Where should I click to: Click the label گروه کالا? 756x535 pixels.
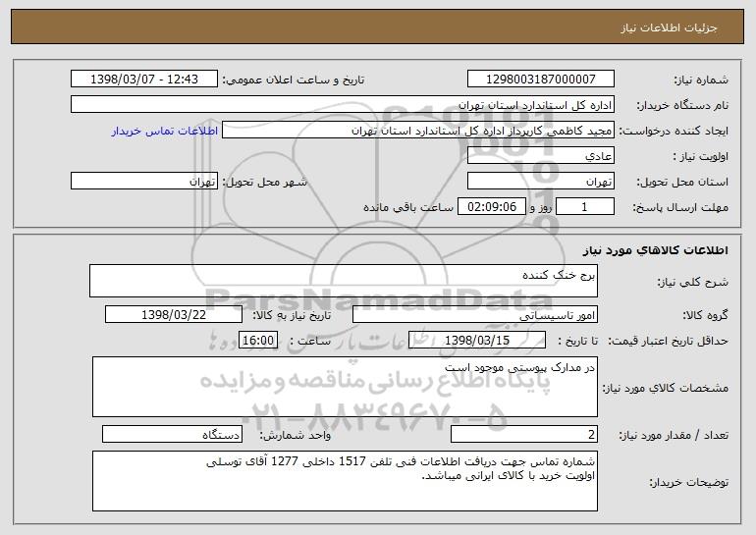coord(705,315)
